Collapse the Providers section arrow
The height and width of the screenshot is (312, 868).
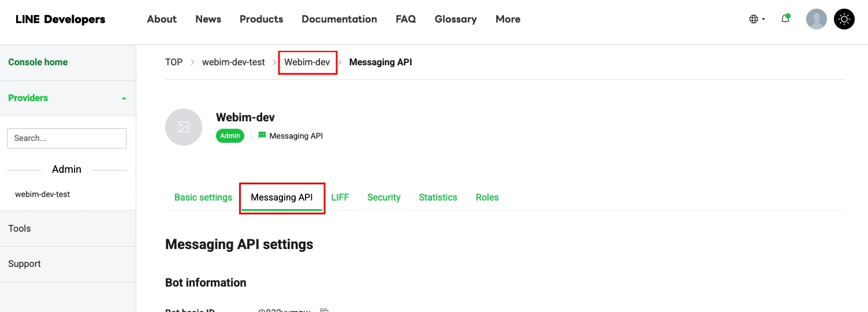click(x=124, y=98)
